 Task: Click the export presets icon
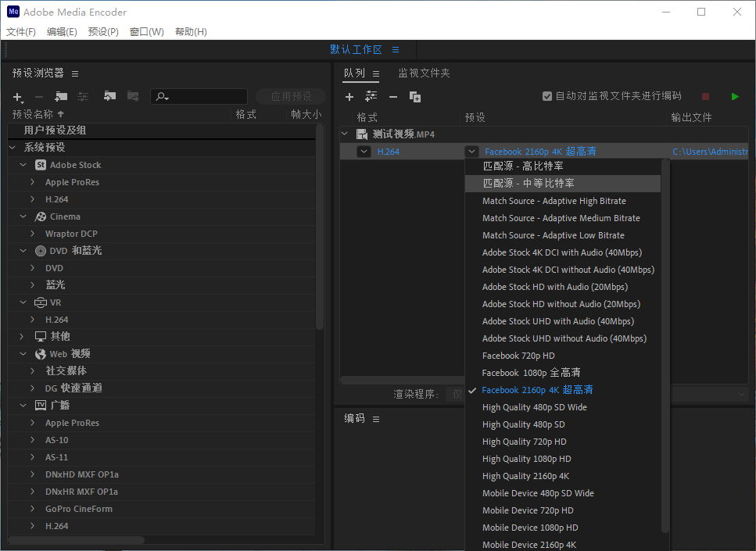click(133, 96)
